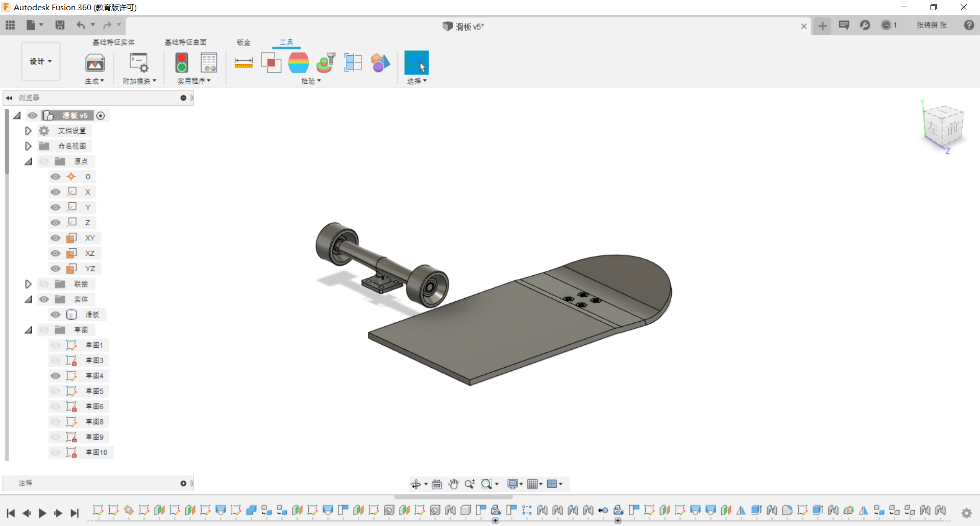Select the 滑板 v5* document tab
The image size is (980, 526).
(x=463, y=26)
